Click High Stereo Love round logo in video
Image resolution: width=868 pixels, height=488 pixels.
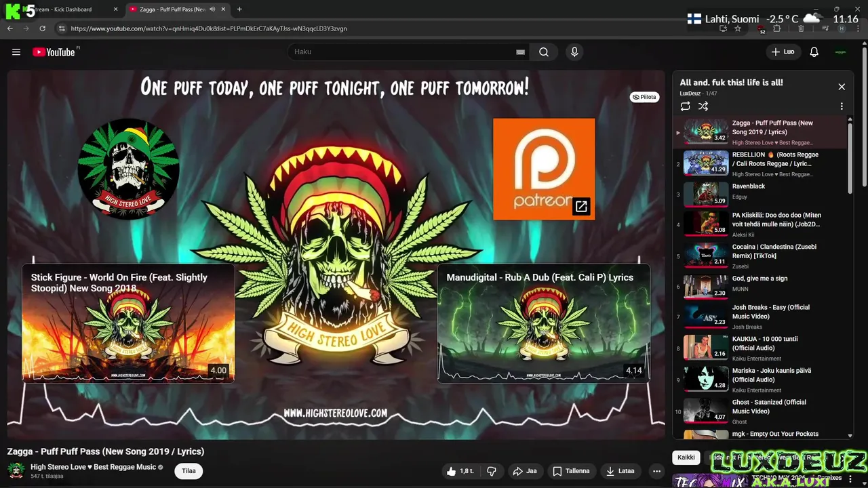(x=128, y=169)
